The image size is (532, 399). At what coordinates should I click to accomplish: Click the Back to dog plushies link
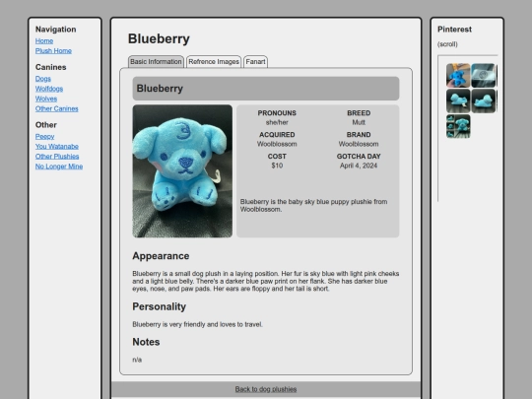pyautogui.click(x=266, y=389)
